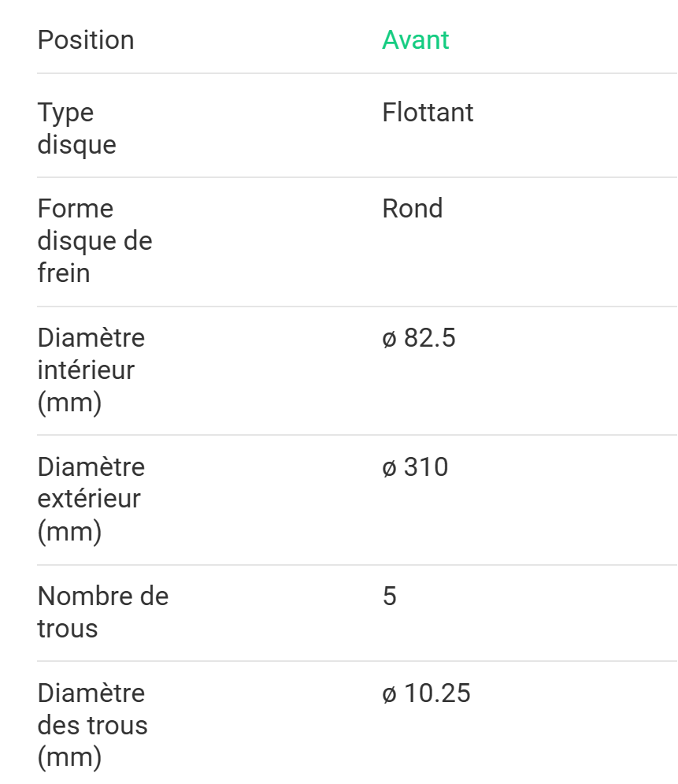Select the Nombre de trous label
Viewport: 678px width, 784px height.
[x=102, y=612]
